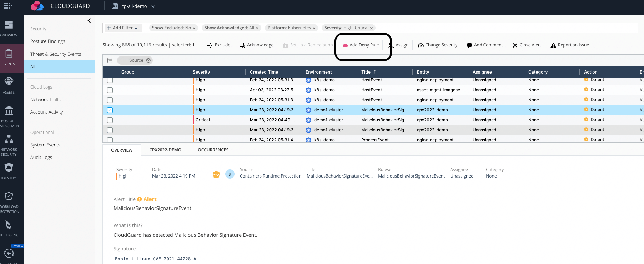Image resolution: width=644 pixels, height=264 pixels.
Task: Click the CloudGuard logo
Action: point(37,6)
